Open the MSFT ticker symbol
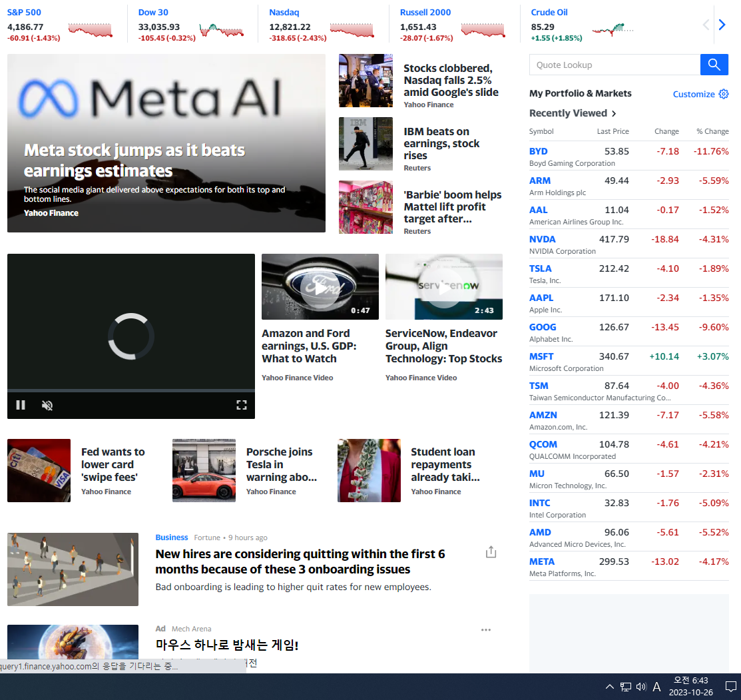Screen dimensions: 741x700 coord(541,356)
